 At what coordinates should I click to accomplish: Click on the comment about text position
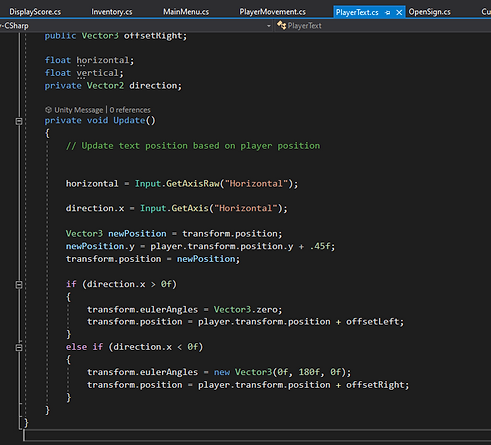click(x=193, y=146)
